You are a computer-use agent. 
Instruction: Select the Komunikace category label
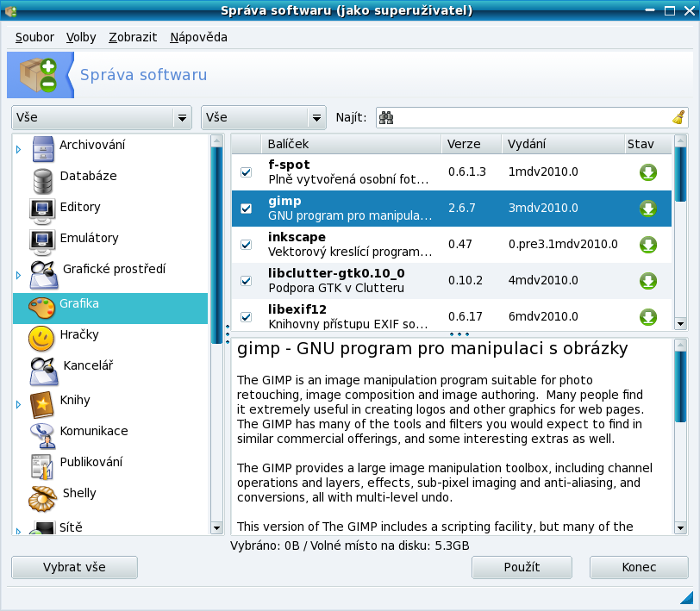(x=94, y=431)
